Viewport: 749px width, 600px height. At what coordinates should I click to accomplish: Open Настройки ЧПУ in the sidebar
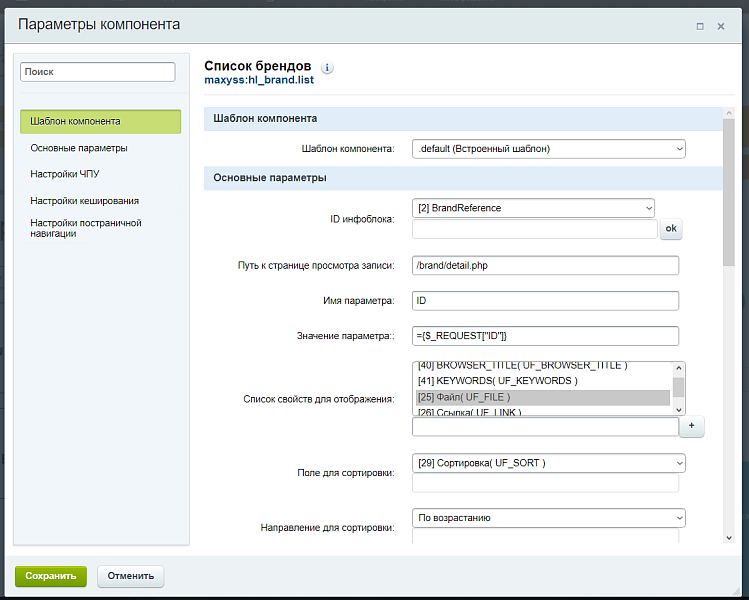click(65, 174)
